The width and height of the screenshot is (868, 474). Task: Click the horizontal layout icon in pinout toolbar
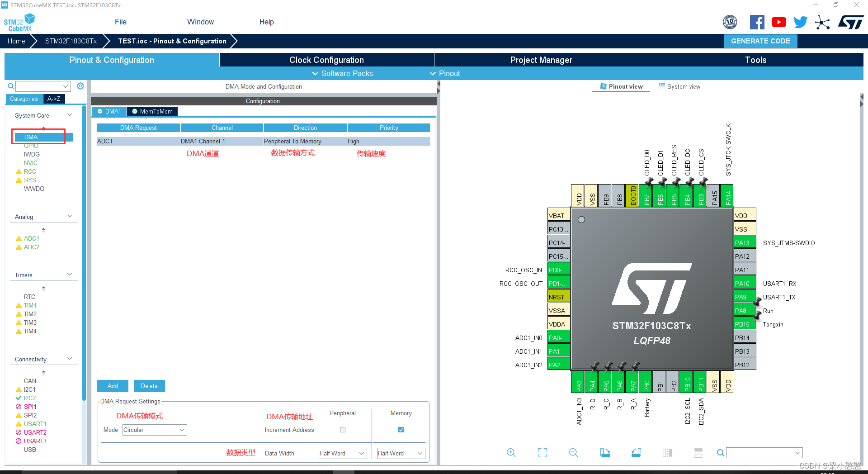click(x=698, y=453)
